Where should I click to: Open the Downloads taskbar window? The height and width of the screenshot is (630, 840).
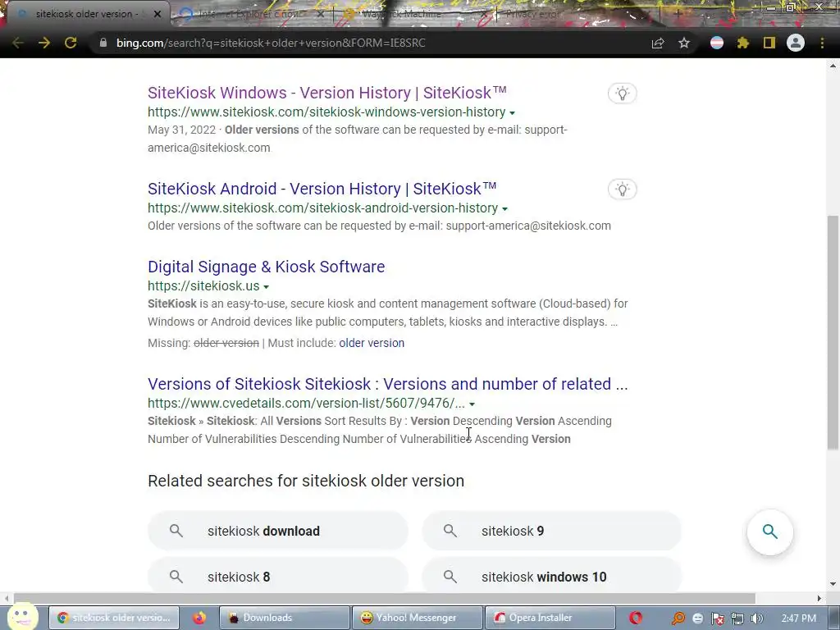(284, 618)
